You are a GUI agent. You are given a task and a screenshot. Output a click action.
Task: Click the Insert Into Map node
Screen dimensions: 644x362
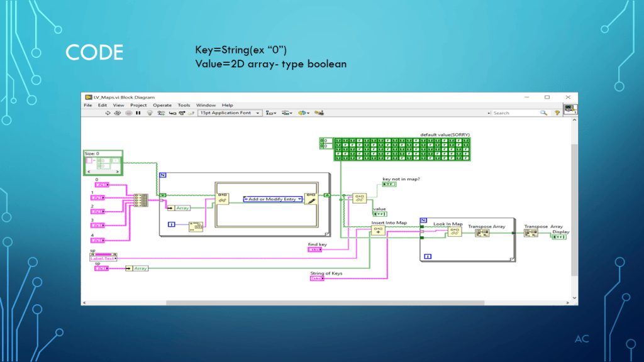(378, 231)
